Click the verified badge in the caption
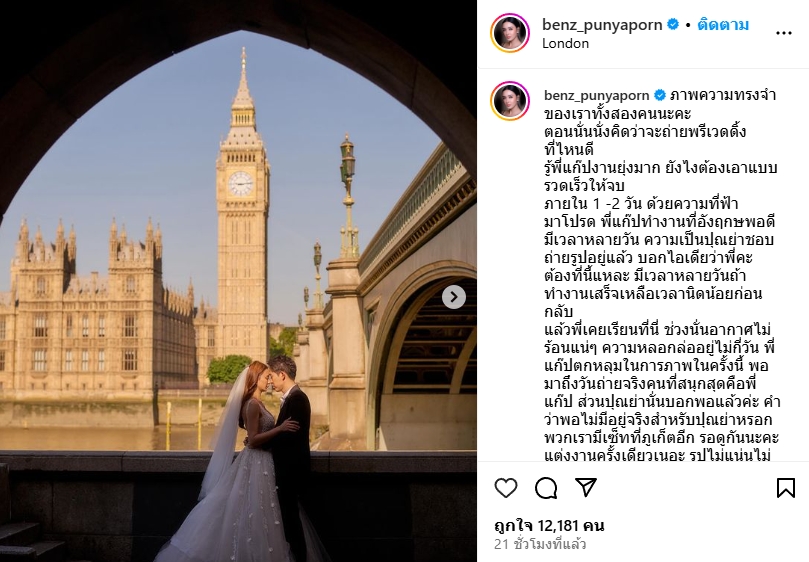809x562 pixels. pos(659,95)
